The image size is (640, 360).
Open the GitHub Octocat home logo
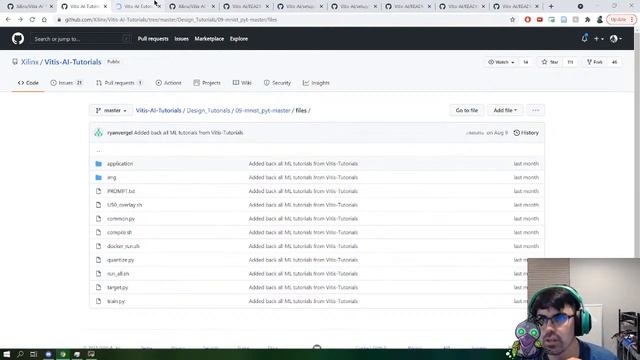pyautogui.click(x=18, y=39)
